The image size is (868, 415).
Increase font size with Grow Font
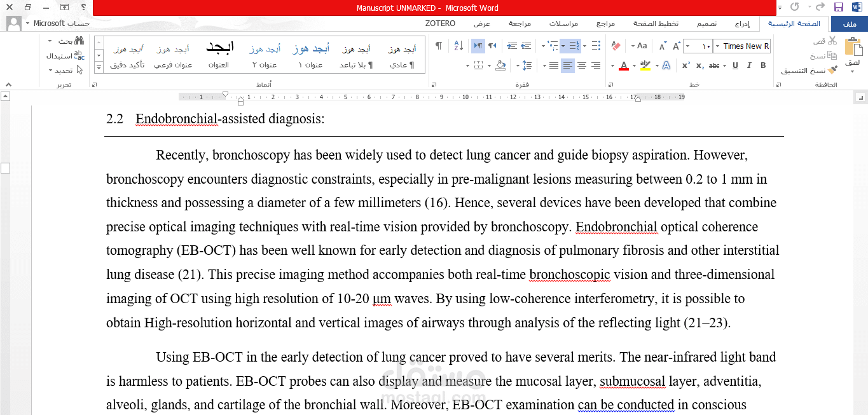[675, 46]
